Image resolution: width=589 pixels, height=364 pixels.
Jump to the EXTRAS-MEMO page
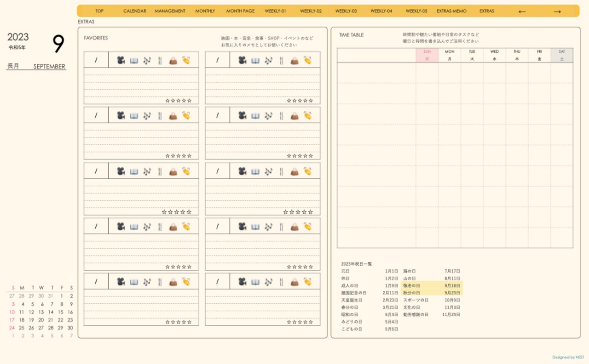pos(451,11)
